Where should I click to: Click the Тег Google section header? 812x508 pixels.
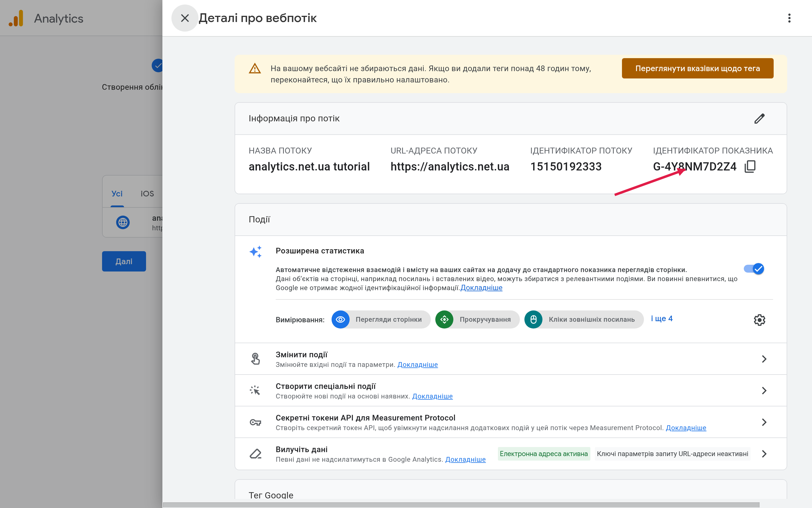tap(271, 495)
